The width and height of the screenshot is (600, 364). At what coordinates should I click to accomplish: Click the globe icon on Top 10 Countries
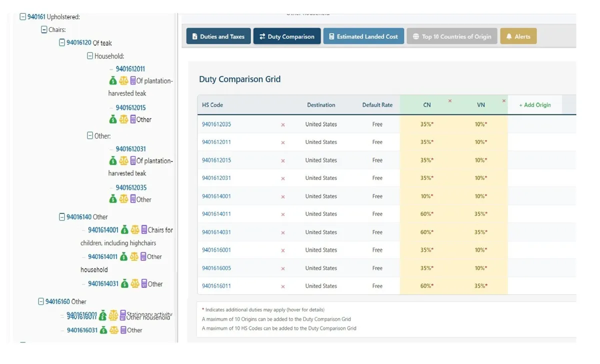point(416,35)
